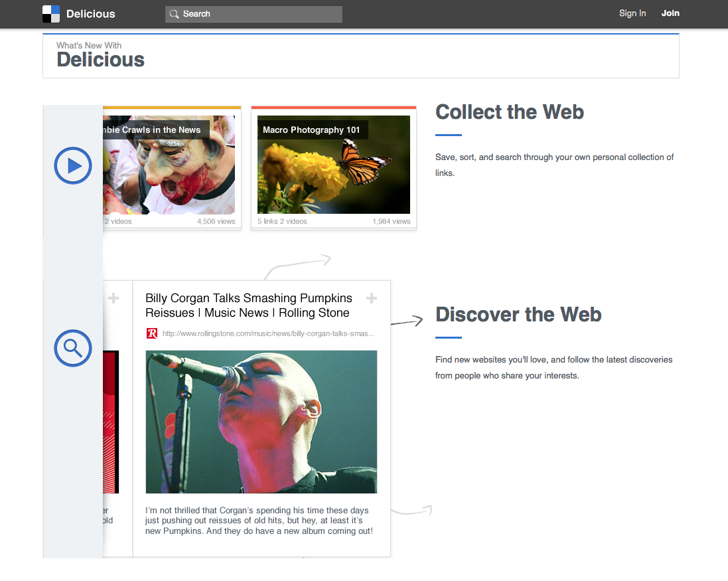The height and width of the screenshot is (581, 728).
Task: Focus the Search input field
Action: tap(254, 14)
